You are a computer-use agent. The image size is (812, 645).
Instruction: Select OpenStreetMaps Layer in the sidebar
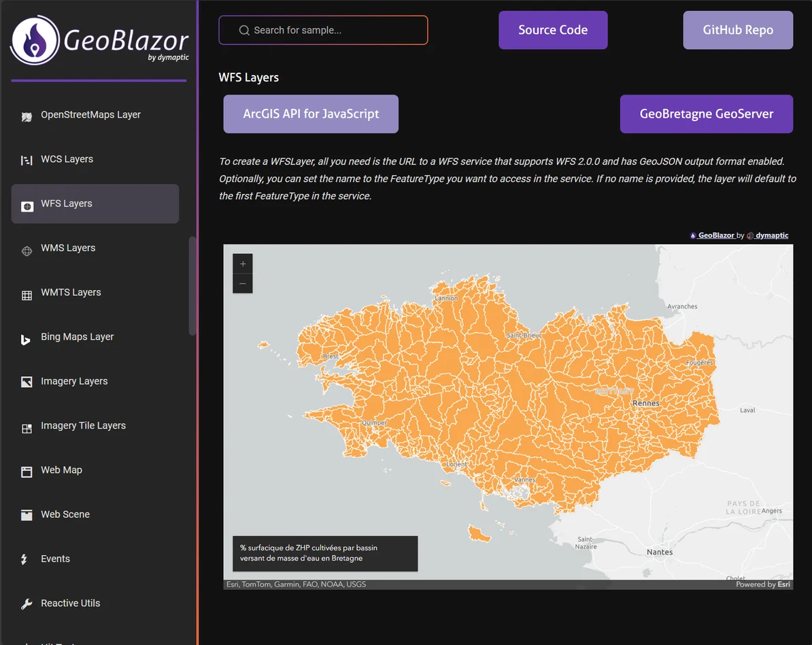coord(90,114)
